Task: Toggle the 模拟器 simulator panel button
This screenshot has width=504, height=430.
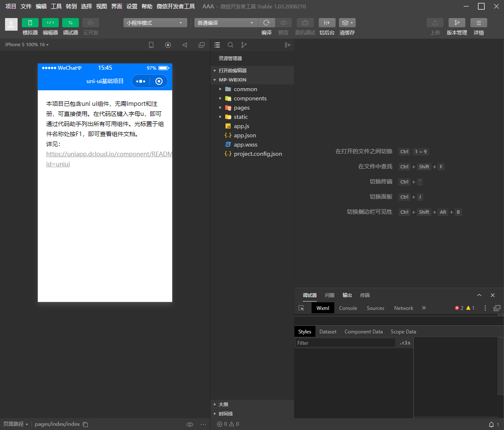Action: click(x=30, y=23)
